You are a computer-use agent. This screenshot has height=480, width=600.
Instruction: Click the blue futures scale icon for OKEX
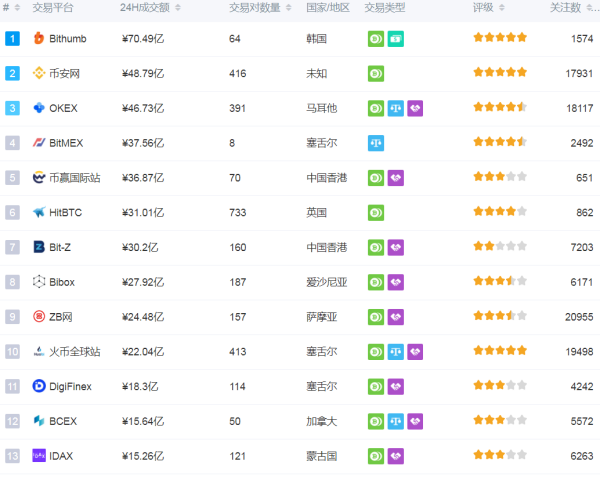[396, 108]
